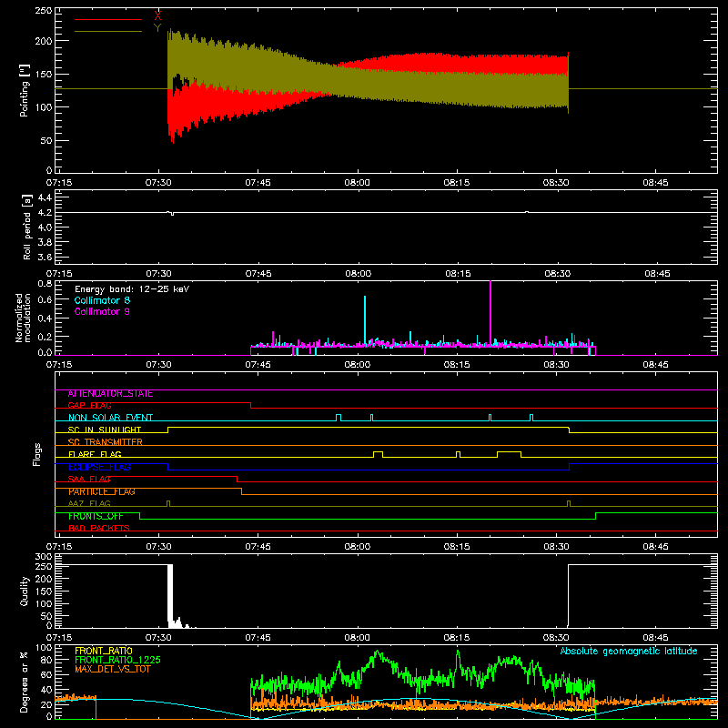Image resolution: width=728 pixels, height=728 pixels.
Task: Click the olive flag pulse near 08:32
Action: (569, 503)
